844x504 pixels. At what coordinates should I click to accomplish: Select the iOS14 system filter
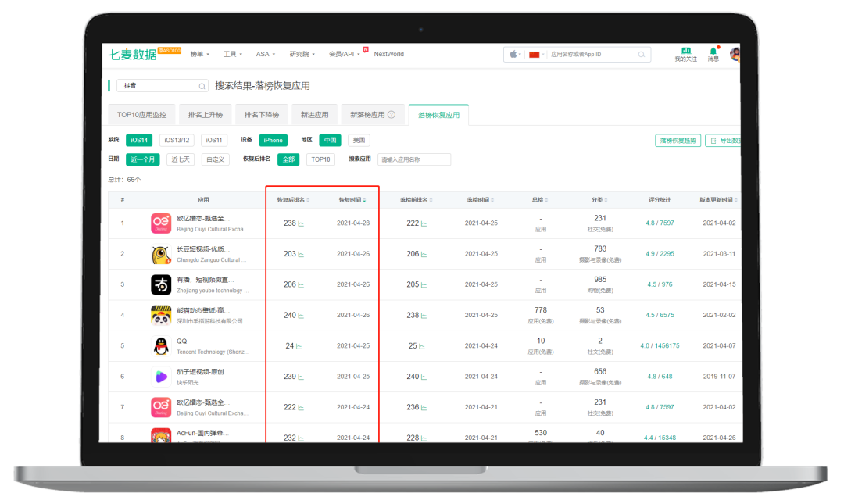point(139,140)
